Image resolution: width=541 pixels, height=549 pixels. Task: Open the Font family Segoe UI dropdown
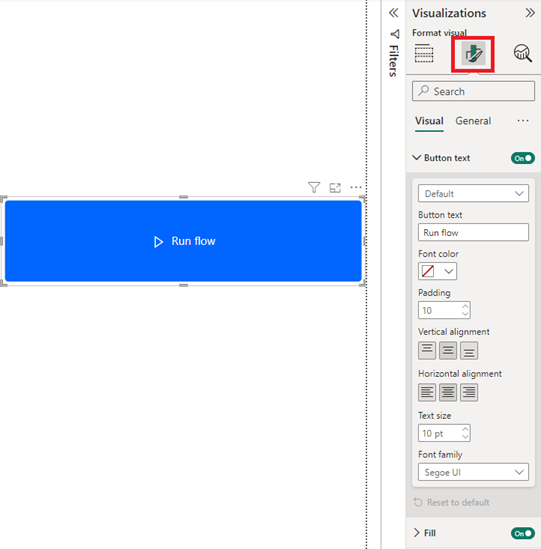473,472
